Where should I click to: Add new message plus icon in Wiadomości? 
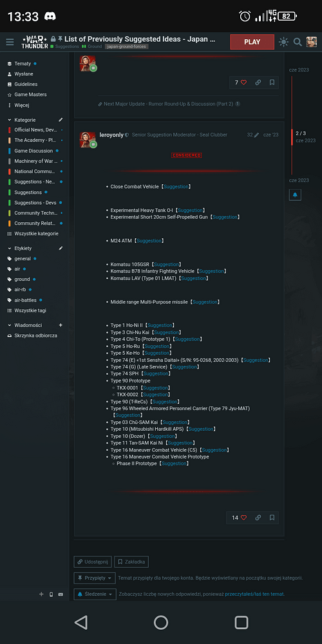[61, 325]
